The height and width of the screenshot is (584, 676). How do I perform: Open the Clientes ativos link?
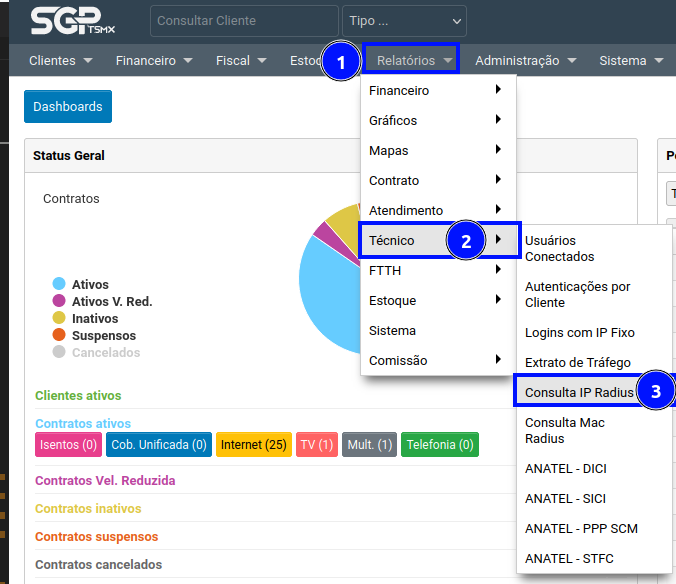78,396
